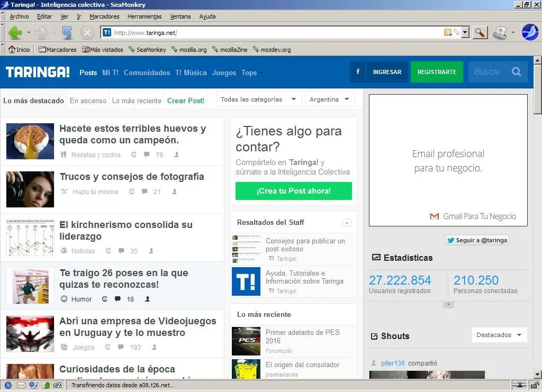This screenshot has width=542, height=392.
Task: Click the Crear Post! link
Action: tap(186, 101)
